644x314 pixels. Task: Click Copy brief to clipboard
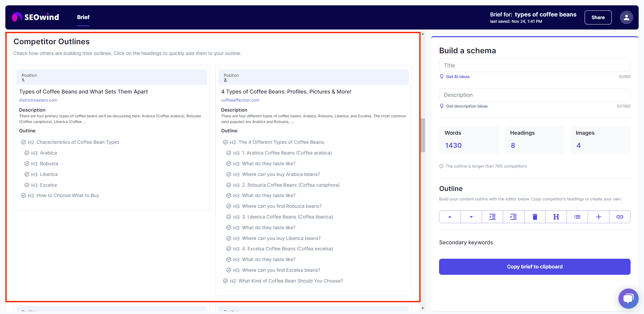(534, 266)
